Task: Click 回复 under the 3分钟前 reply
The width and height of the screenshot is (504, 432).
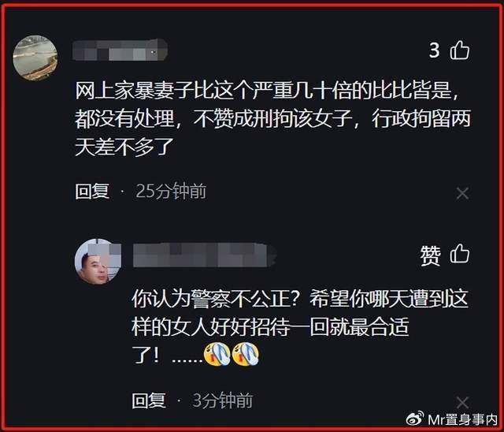Action: [x=149, y=400]
